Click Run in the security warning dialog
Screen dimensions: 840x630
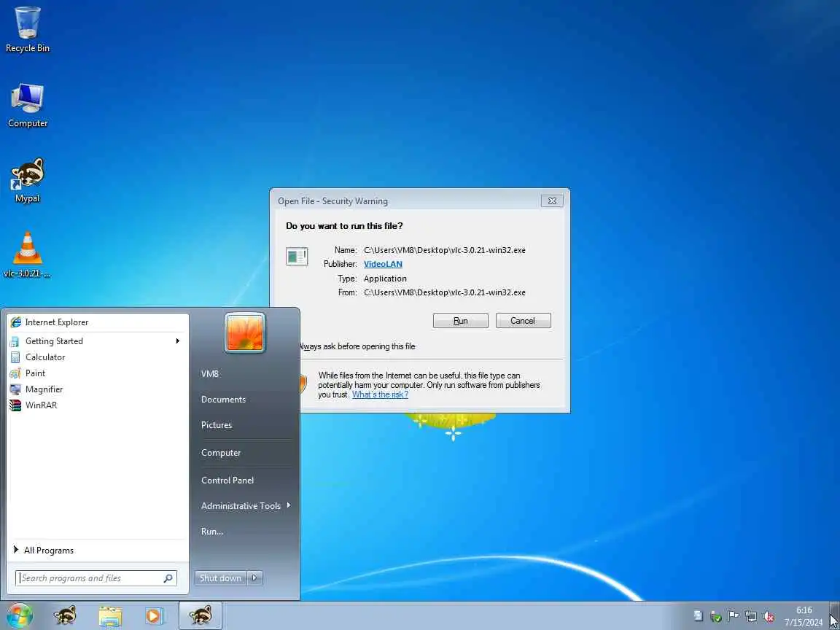(x=460, y=320)
